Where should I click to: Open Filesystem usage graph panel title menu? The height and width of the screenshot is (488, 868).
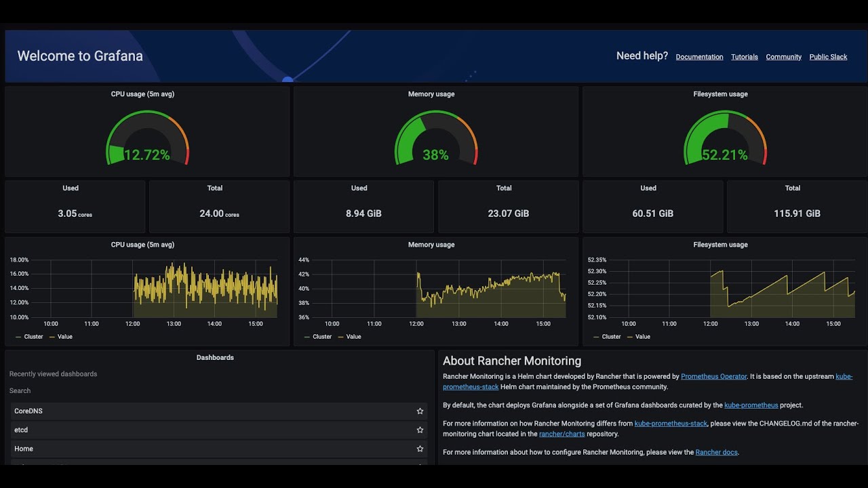(720, 245)
